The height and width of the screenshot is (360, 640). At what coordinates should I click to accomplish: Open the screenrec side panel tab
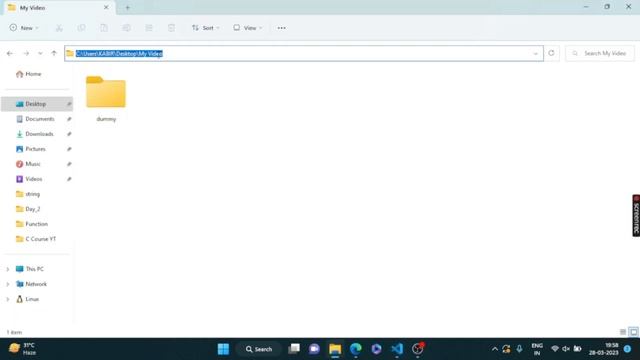tap(636, 215)
